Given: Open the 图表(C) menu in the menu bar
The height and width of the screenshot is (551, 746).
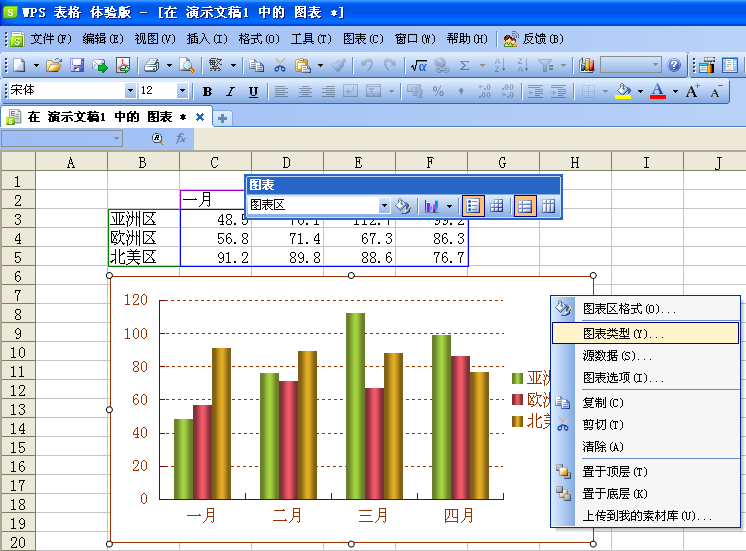Looking at the screenshot, I should click(363, 39).
